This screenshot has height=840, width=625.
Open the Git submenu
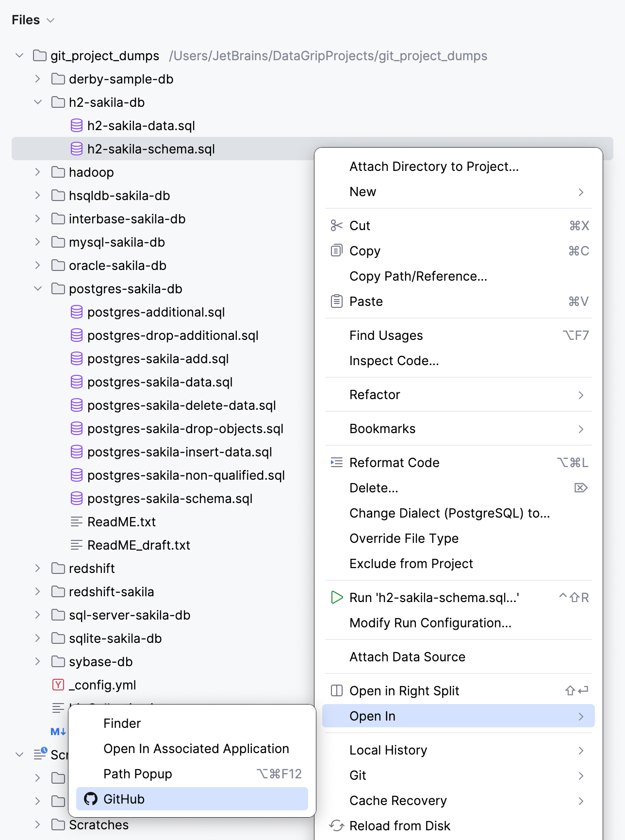(x=459, y=775)
